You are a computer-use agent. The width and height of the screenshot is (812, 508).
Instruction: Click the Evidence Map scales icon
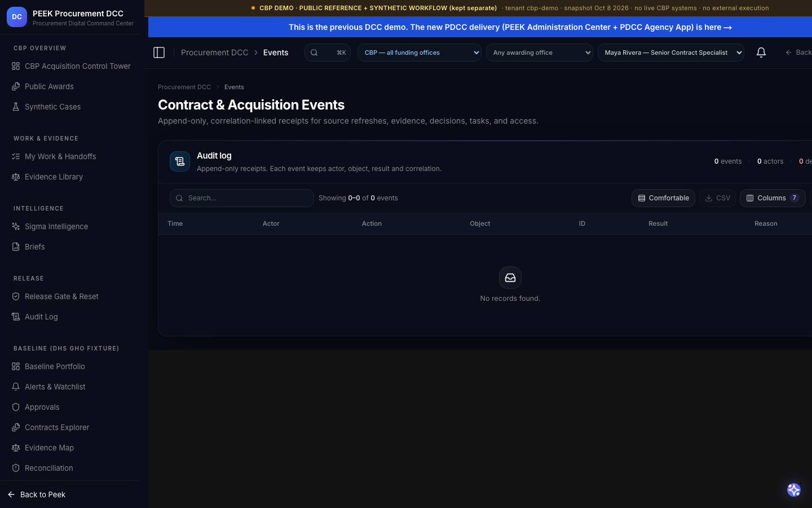[16, 448]
